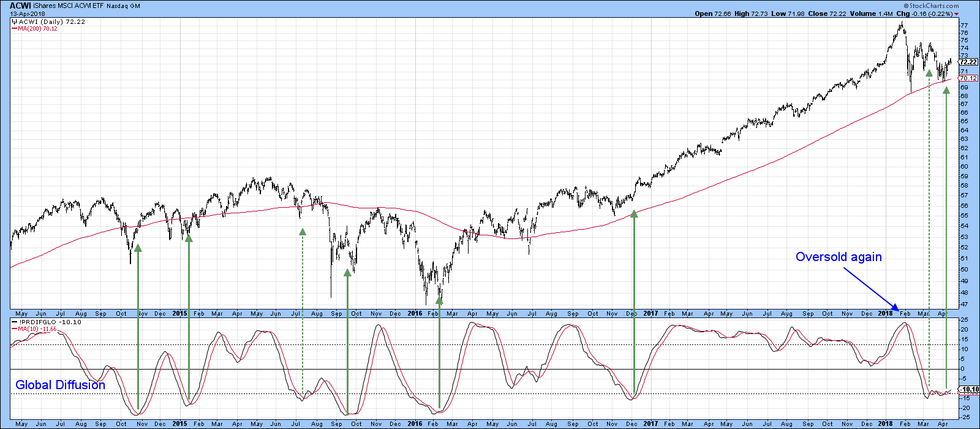Select the "ACWI (Daily) 72.22" legend entry

pyautogui.click(x=51, y=21)
